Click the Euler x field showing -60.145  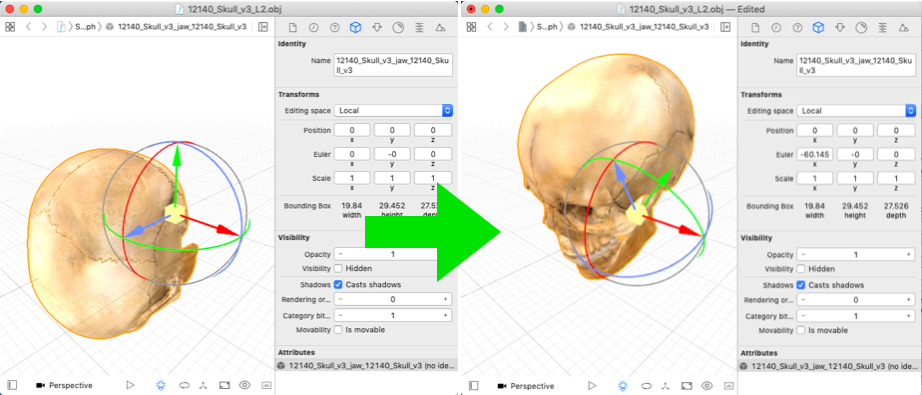(x=815, y=155)
